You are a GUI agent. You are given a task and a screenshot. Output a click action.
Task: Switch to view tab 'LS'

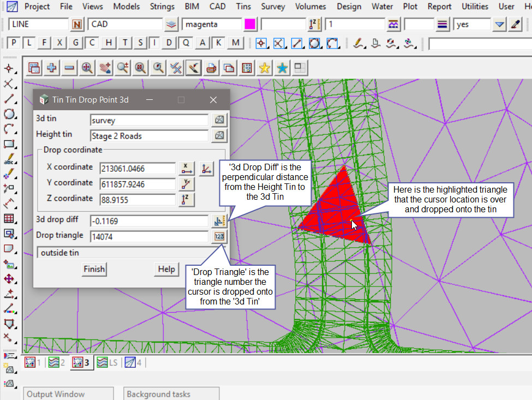pyautogui.click(x=107, y=362)
